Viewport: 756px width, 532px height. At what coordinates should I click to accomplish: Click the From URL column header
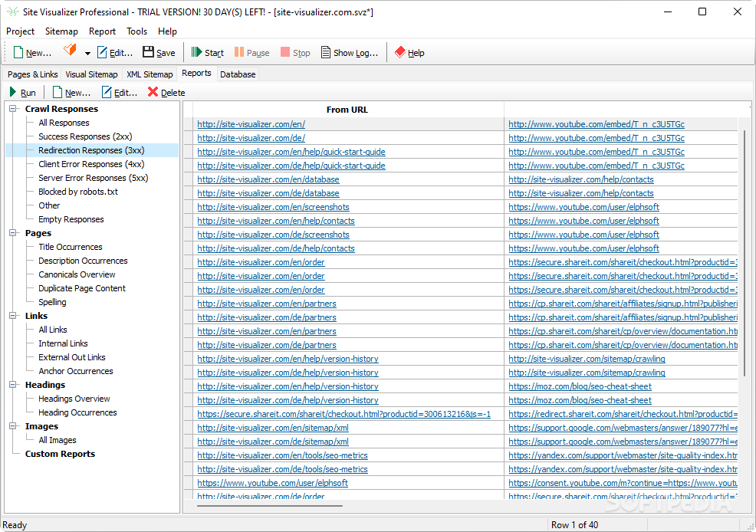coord(347,110)
